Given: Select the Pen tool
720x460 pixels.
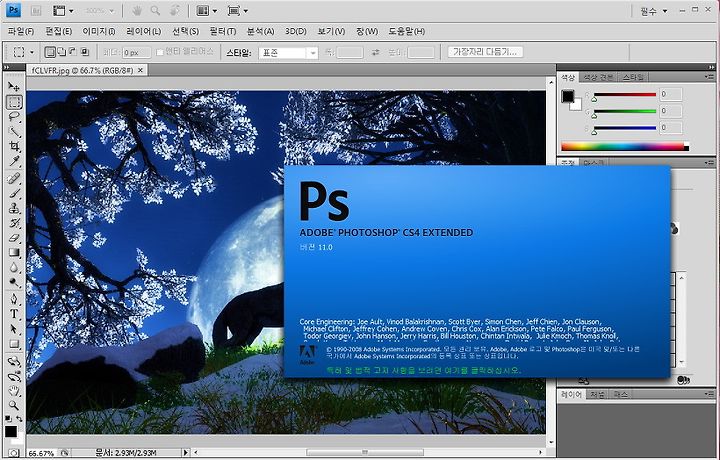Looking at the screenshot, I should (x=14, y=299).
